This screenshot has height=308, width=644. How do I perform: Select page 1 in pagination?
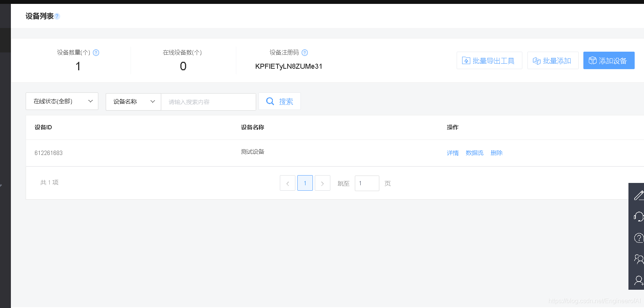point(305,183)
